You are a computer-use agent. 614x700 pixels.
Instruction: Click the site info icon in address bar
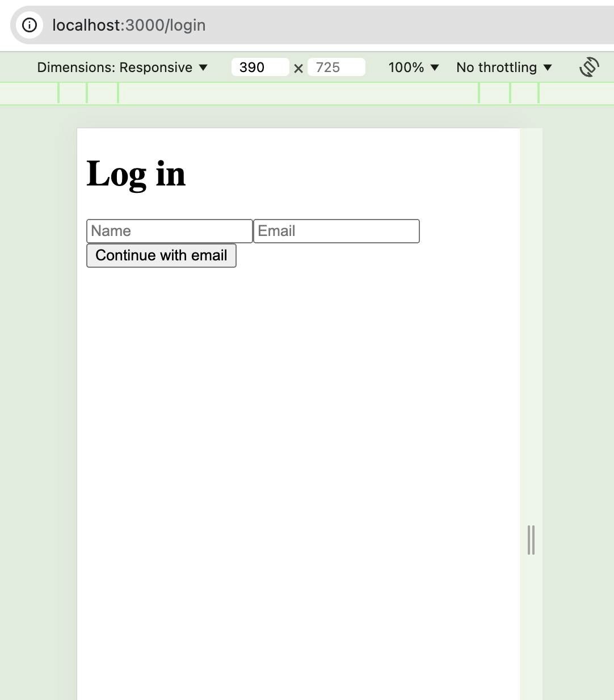coord(30,25)
